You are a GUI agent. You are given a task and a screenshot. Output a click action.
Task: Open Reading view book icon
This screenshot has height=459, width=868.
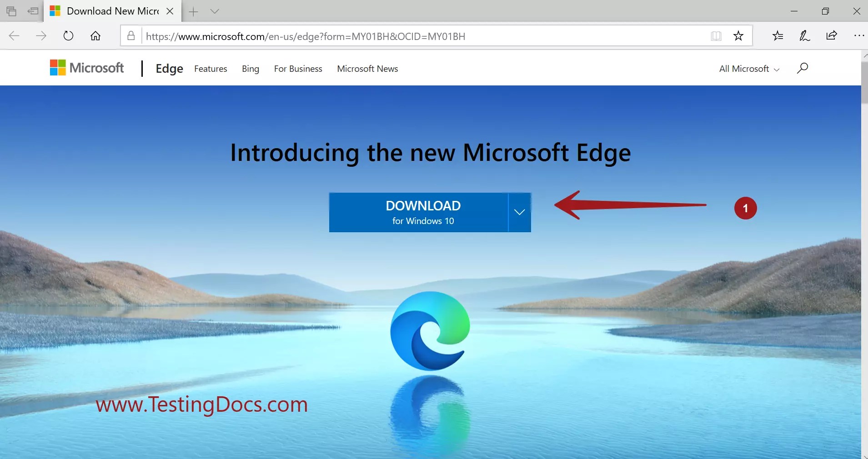pos(716,36)
